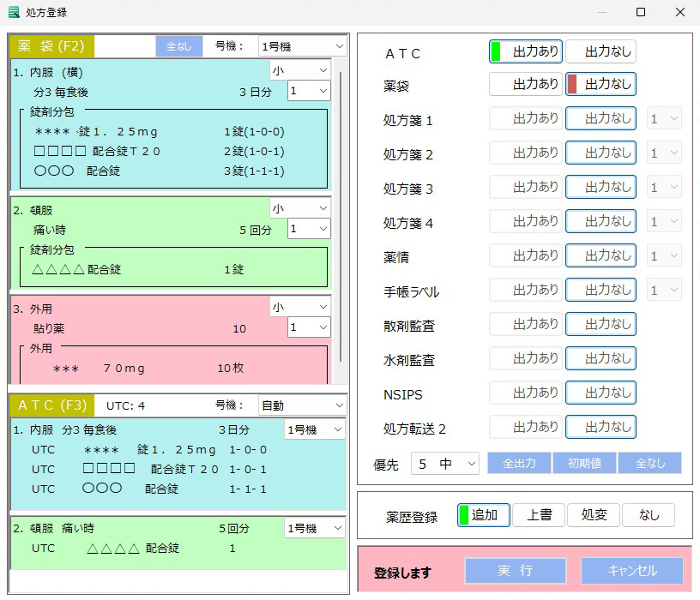Set 薬歴登録 to なし
The height and width of the screenshot is (600, 700).
click(649, 515)
